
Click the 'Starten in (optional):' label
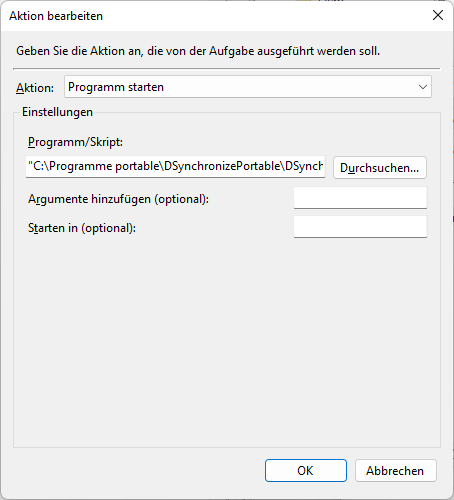(82, 228)
